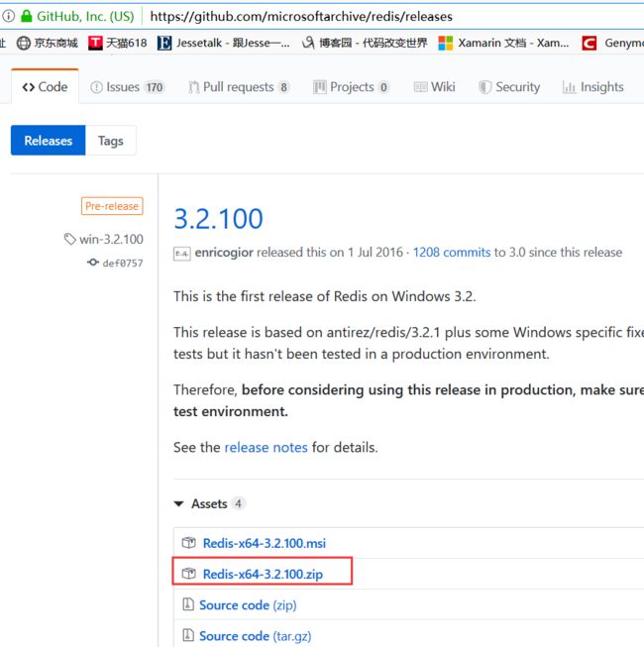Click the enricogior avatar image
Screen dimensions: 644x647
point(182,253)
